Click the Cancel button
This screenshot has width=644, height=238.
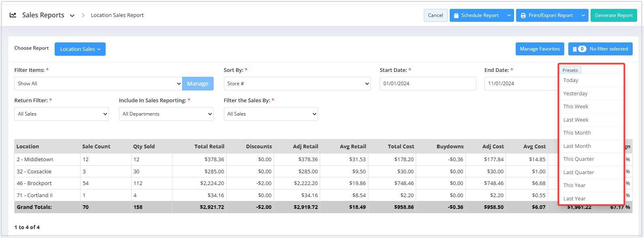pyautogui.click(x=436, y=15)
